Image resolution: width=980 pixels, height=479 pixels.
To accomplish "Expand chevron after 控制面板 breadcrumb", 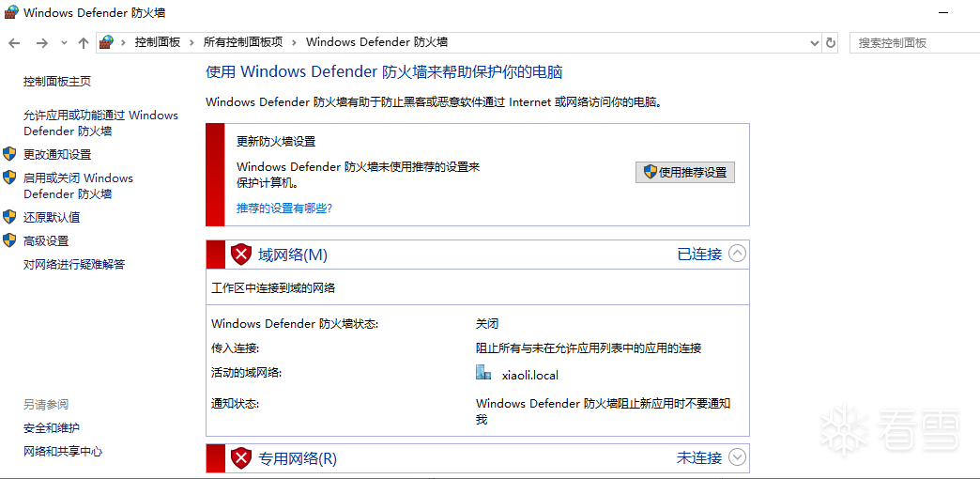I will pyautogui.click(x=191, y=42).
